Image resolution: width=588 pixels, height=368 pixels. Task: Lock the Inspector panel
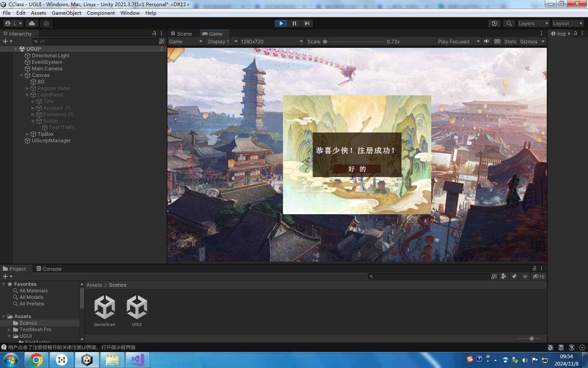coord(575,33)
